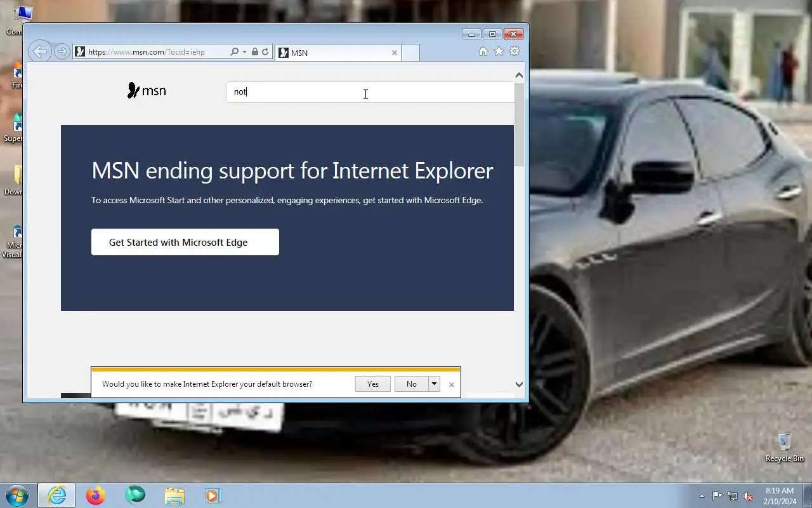This screenshot has height=508, width=812.
Task: Dismiss the default browser notification bar
Action: pyautogui.click(x=451, y=385)
